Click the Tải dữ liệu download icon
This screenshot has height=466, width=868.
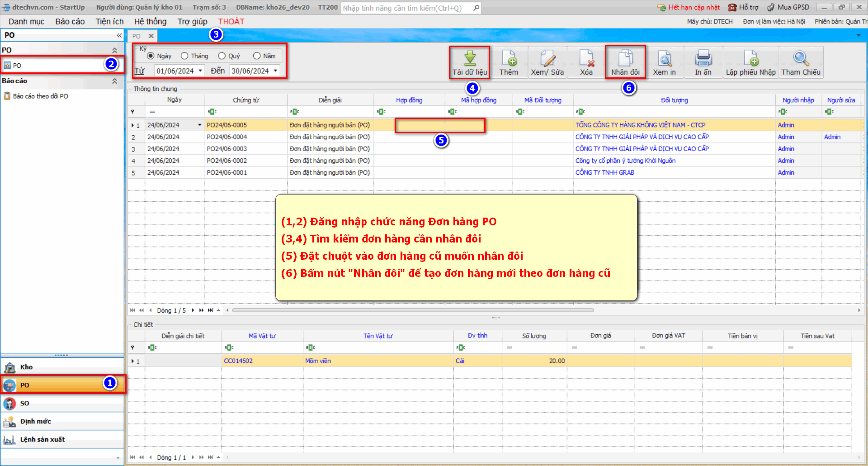coord(470,59)
